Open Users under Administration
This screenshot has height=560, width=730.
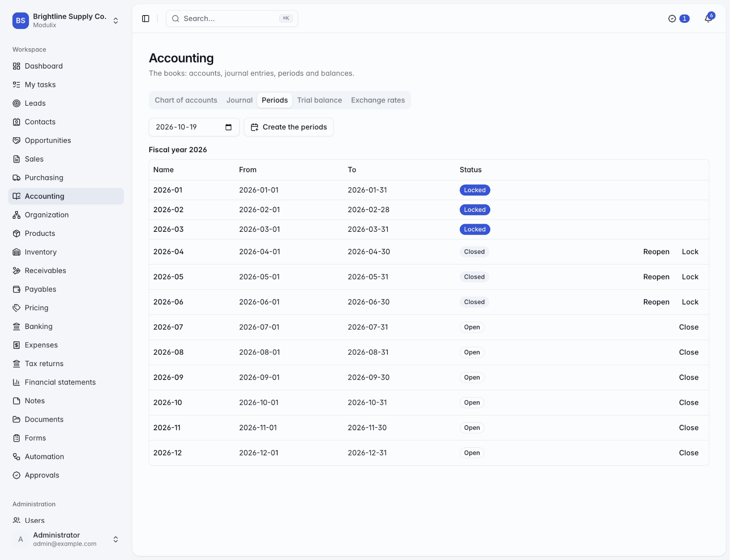pos(66,520)
